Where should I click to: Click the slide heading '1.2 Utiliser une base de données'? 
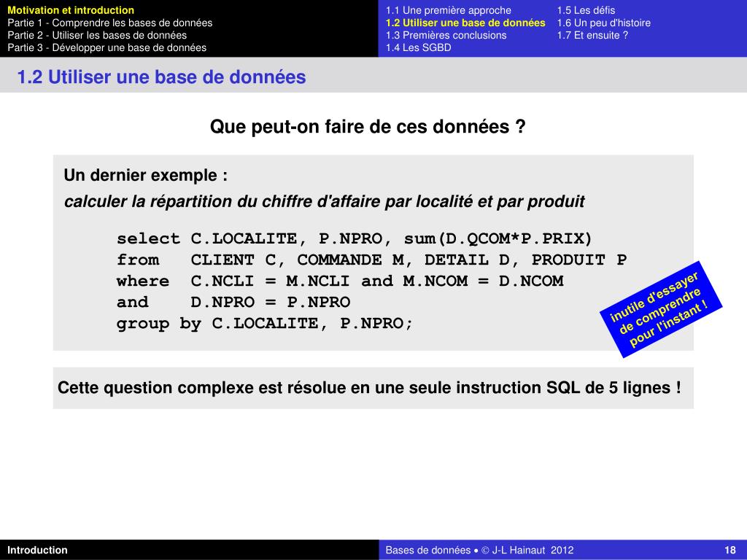(161, 77)
